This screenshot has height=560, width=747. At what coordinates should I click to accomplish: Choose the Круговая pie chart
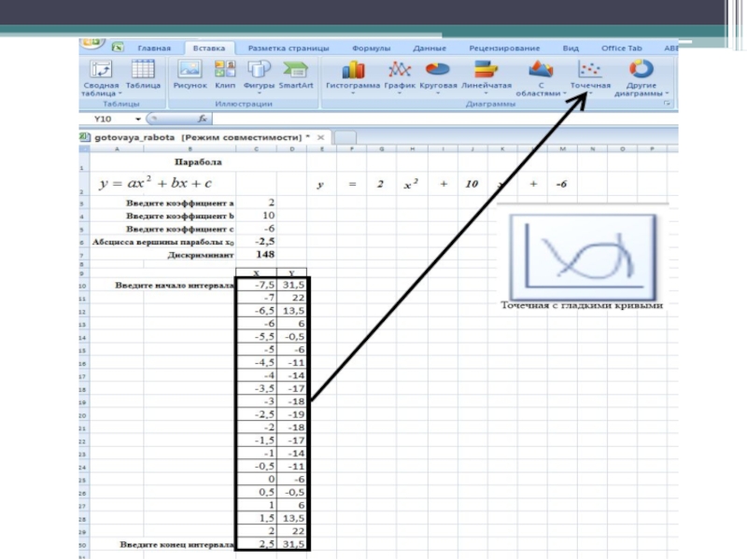click(x=438, y=75)
